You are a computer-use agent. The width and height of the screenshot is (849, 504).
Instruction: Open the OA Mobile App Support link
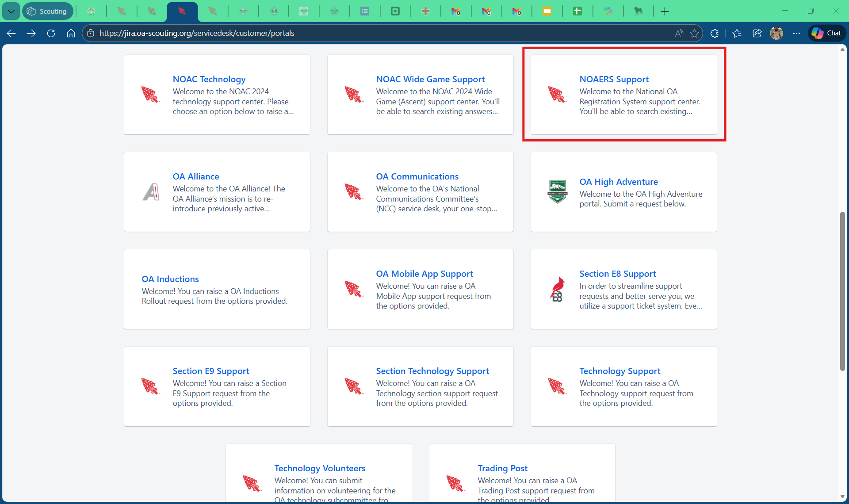click(x=424, y=274)
